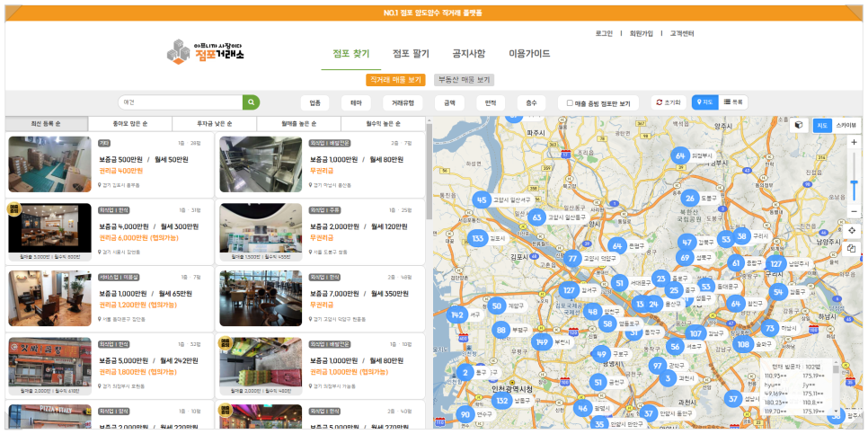Open the 김포시 cluster marker 133
This screenshot has width=868, height=434.
[478, 239]
